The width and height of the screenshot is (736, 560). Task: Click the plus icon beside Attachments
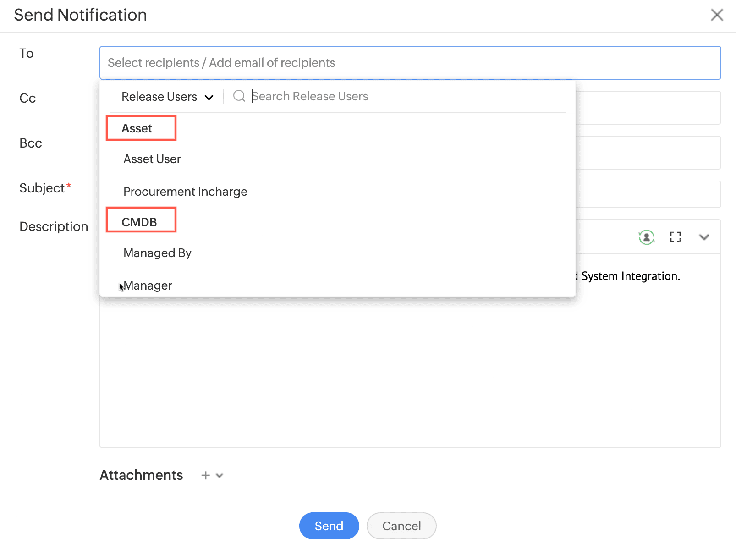pos(206,475)
